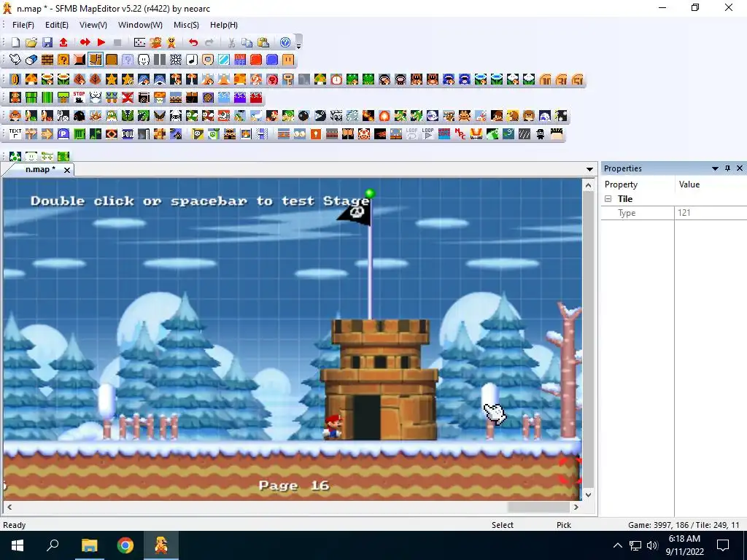The width and height of the screenshot is (747, 560).
Task: Click the castle in the map canvas
Action: 379,379
